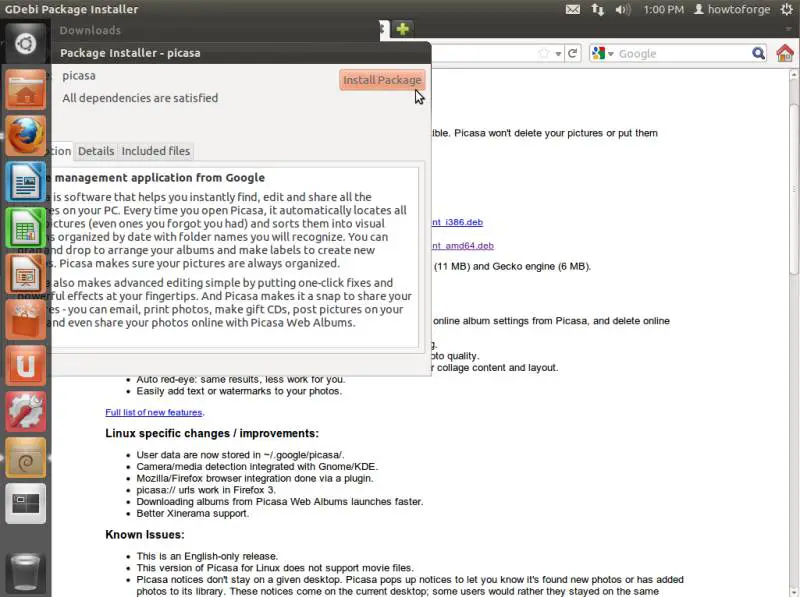Open the howtoforge user menu
The width and height of the screenshot is (800, 597).
point(732,9)
